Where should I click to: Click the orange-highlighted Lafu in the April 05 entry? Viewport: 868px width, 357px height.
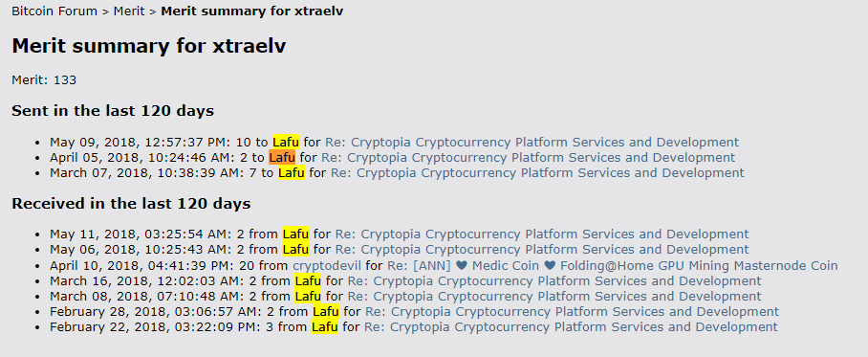tap(282, 157)
